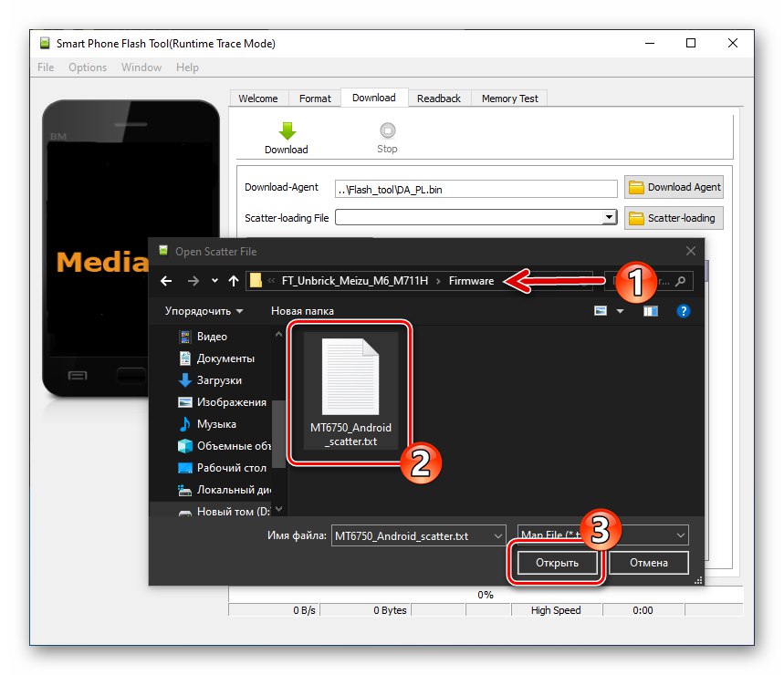Click Firmware breadcrumb folder
Screen dimensions: 784x675
click(x=471, y=281)
